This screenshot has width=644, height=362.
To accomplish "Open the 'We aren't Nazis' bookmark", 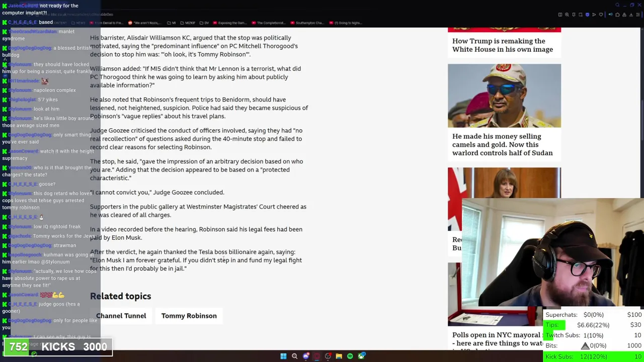I will coord(145,23).
